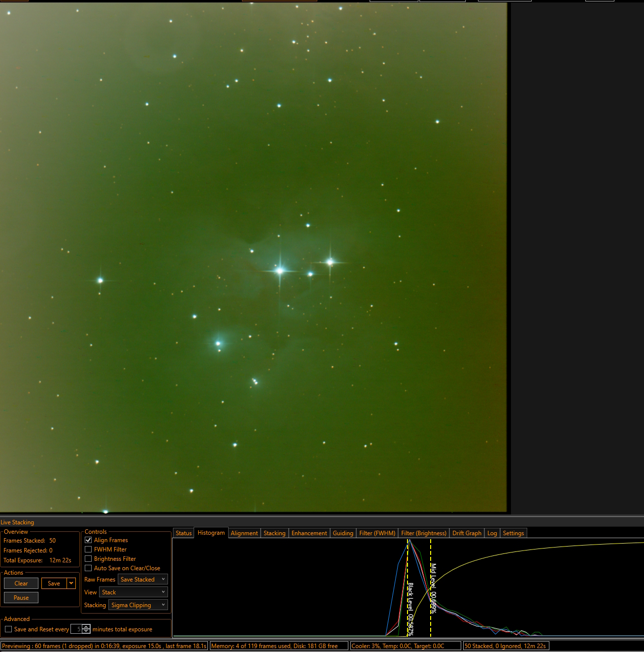Switch to the Stacking tab
644x652 pixels.
pos(274,533)
